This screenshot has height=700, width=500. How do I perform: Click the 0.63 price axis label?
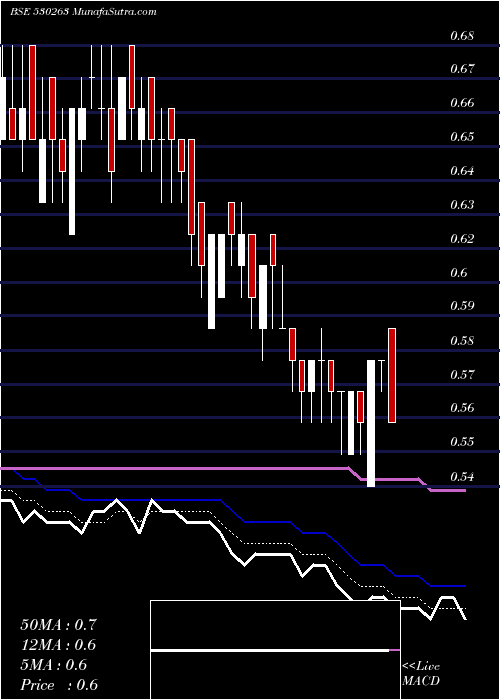pos(461,204)
